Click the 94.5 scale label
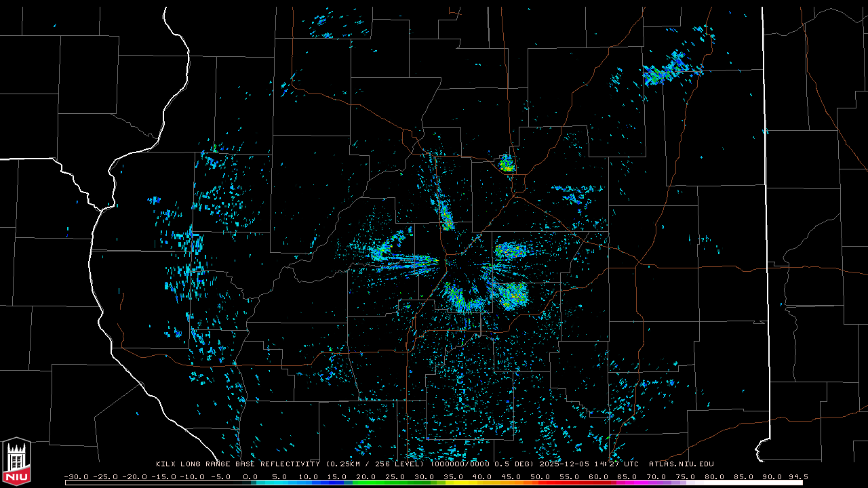Screen dimensions: 868x488 [798, 476]
